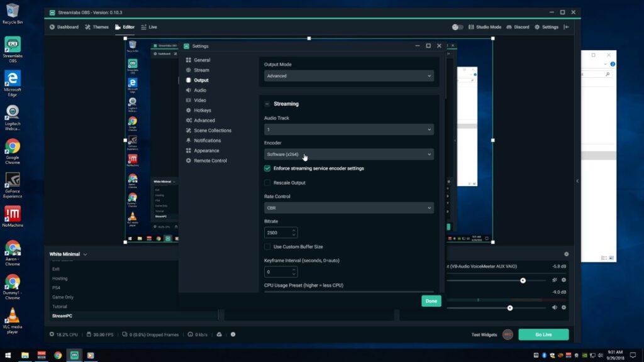Screen dimensions: 644x362
Task: Click the Studio Mode icon
Action: click(x=471, y=27)
